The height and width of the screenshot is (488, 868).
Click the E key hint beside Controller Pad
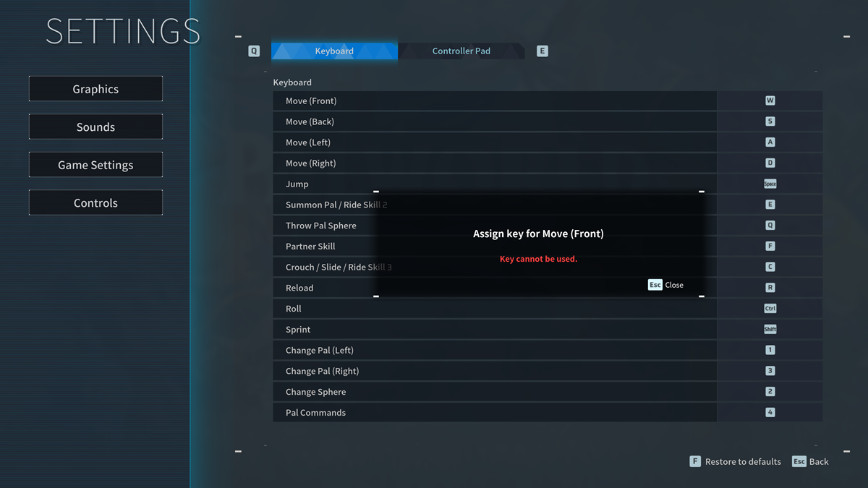[x=542, y=51]
